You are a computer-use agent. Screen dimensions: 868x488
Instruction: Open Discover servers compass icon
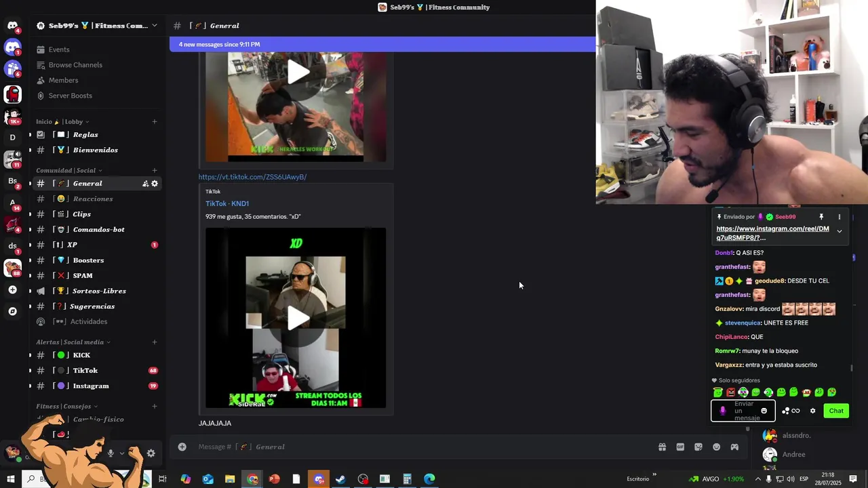tap(12, 311)
